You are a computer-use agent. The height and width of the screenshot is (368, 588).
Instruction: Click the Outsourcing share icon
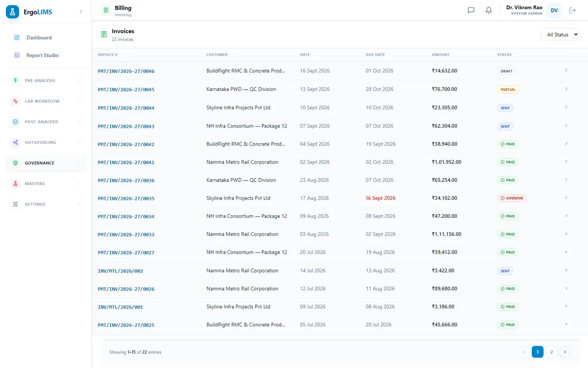coord(16,142)
